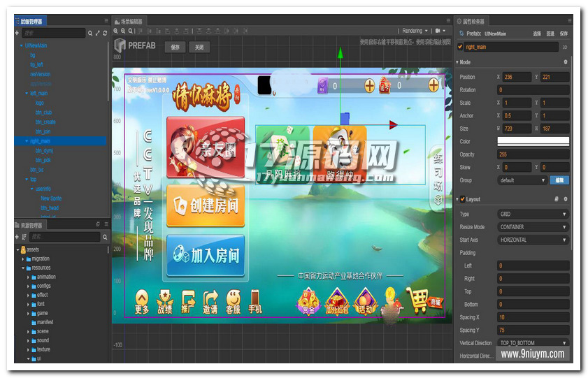The height and width of the screenshot is (378, 588).
Task: Open the Group default dropdown
Action: (x=522, y=180)
